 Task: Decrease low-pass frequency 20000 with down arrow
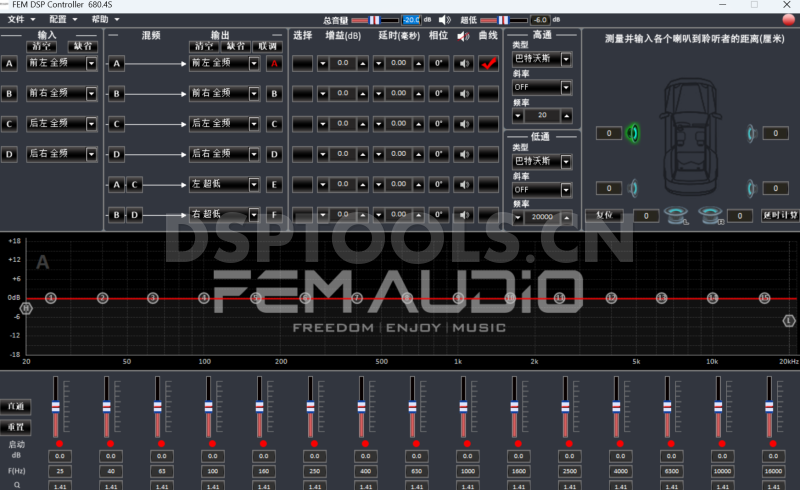point(518,217)
